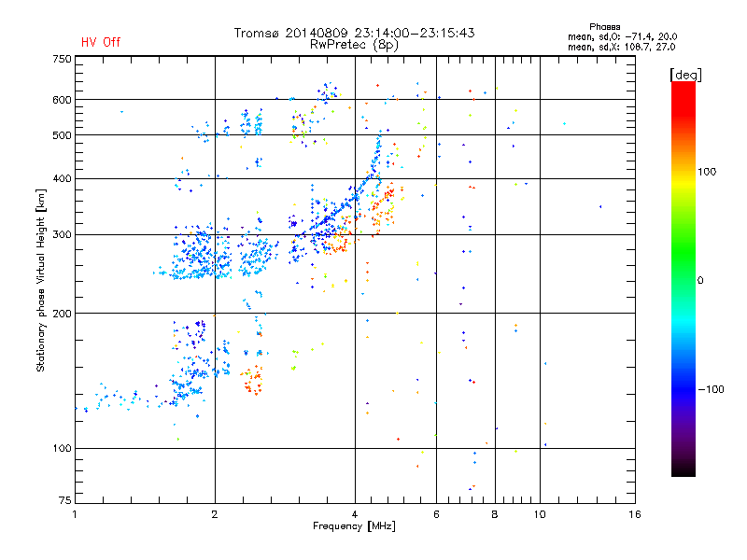747x560 pixels.
Task: Click colorbar tick label 0
Action: (700, 281)
